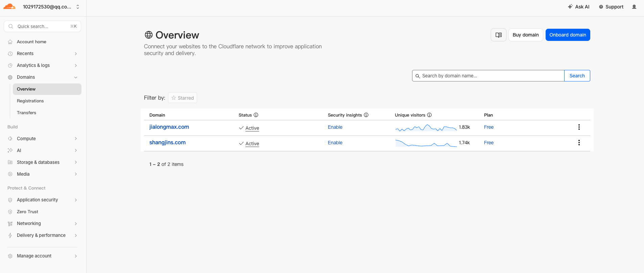Open the user profile icon
This screenshot has width=644, height=273.
[x=634, y=7]
